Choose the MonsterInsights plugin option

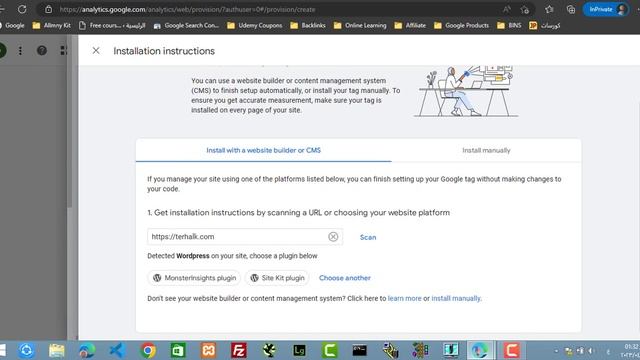tap(194, 278)
